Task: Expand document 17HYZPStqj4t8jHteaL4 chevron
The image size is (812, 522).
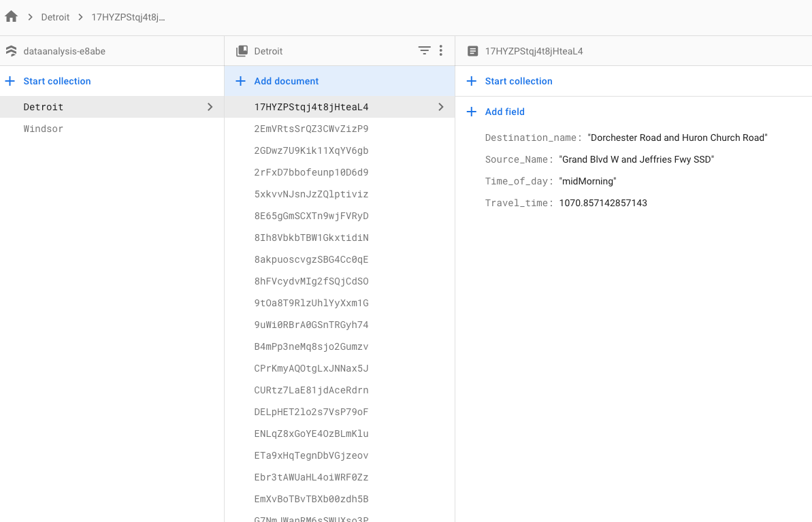Action: click(x=441, y=107)
